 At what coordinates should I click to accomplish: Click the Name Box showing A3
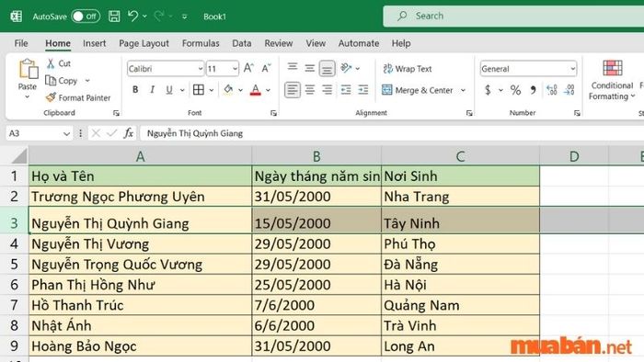click(39, 133)
